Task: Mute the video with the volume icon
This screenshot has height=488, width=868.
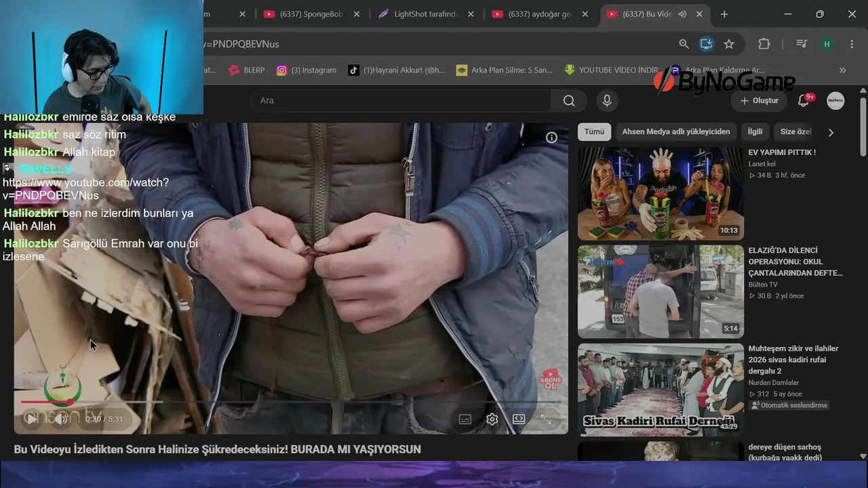Action: (61, 419)
